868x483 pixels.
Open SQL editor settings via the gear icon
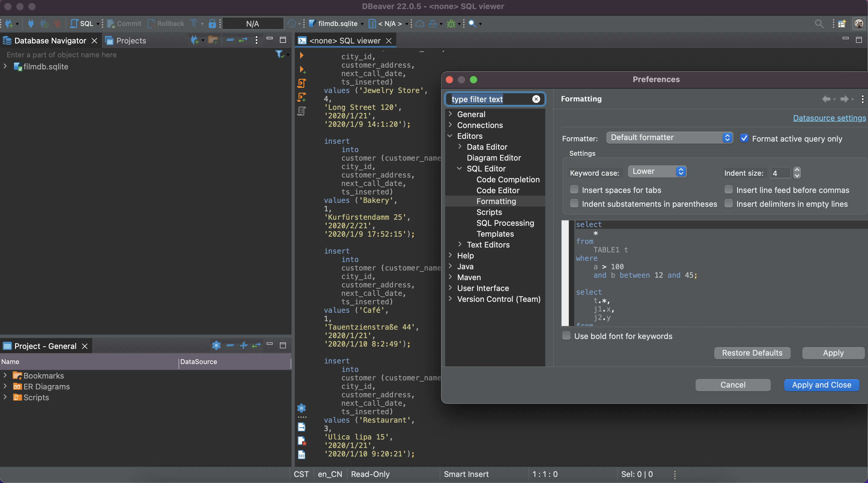pyautogui.click(x=302, y=408)
